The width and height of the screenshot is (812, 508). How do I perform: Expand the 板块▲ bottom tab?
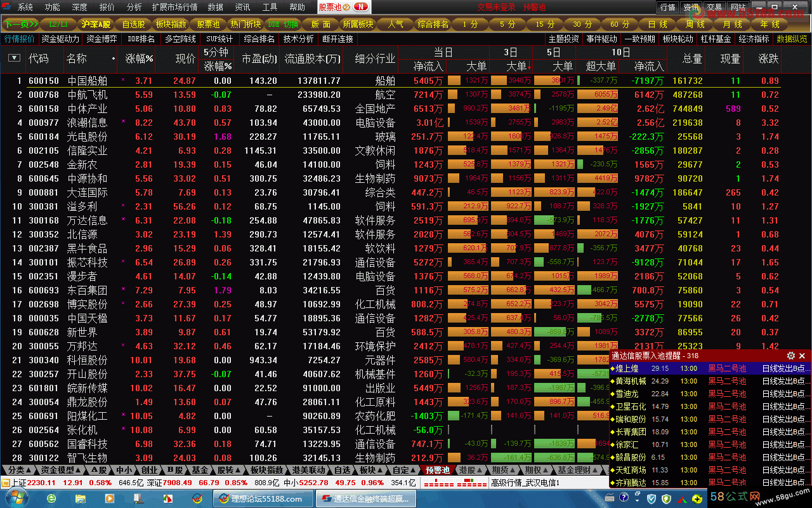pos(370,470)
